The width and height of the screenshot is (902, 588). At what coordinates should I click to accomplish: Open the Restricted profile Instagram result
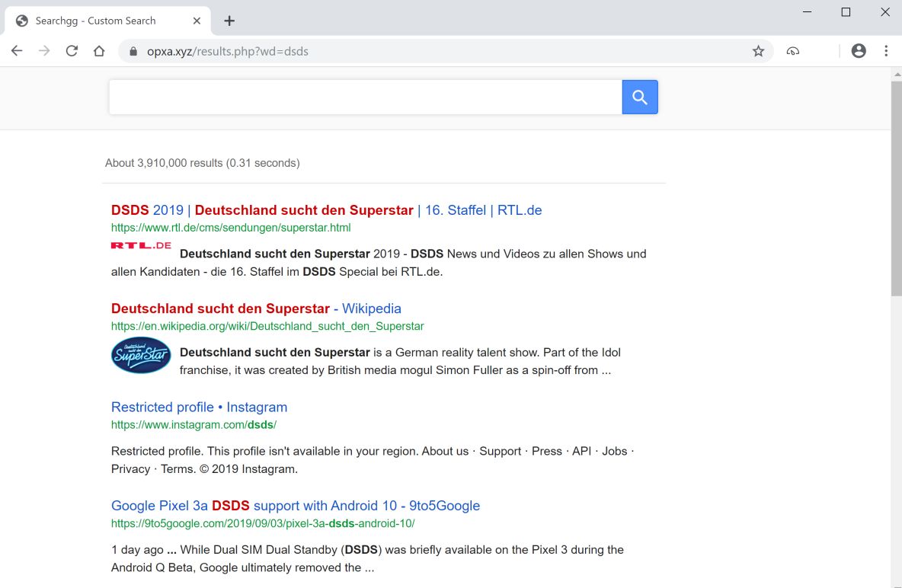pos(199,407)
